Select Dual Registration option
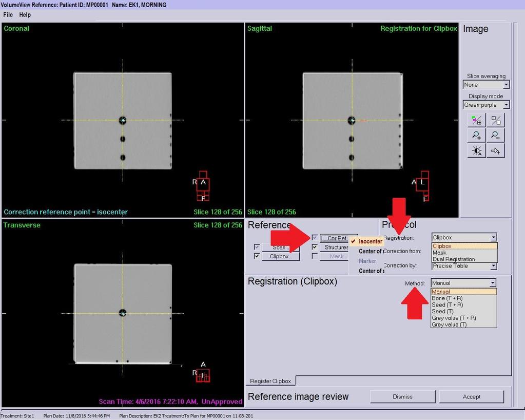This screenshot has width=525, height=420. pyautogui.click(x=464, y=259)
